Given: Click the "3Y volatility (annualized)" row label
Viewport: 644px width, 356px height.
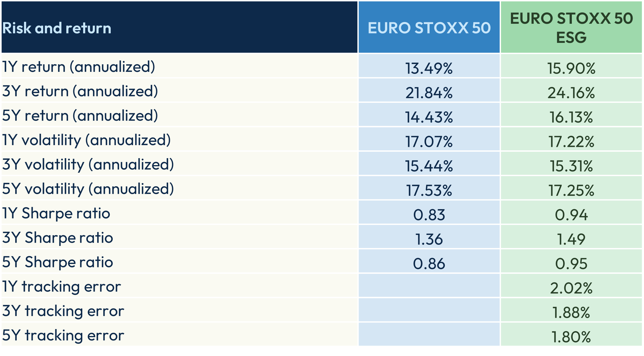Looking at the screenshot, I should (88, 165).
